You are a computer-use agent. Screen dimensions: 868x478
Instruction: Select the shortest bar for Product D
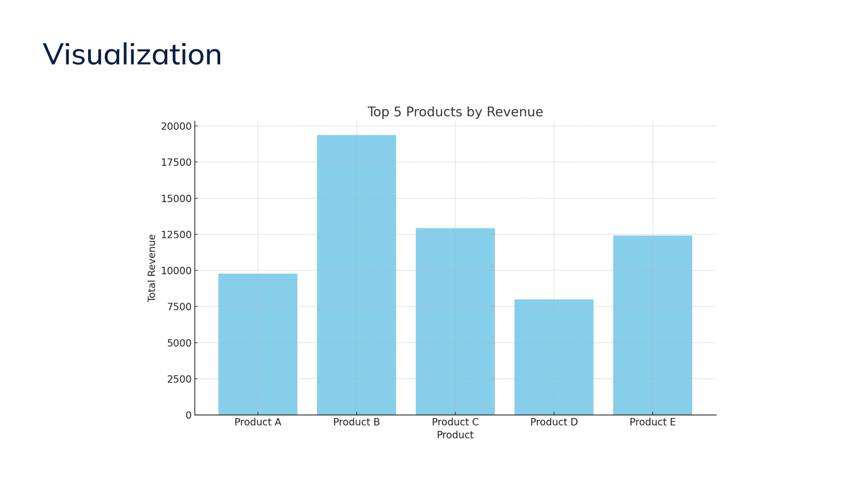pos(554,357)
